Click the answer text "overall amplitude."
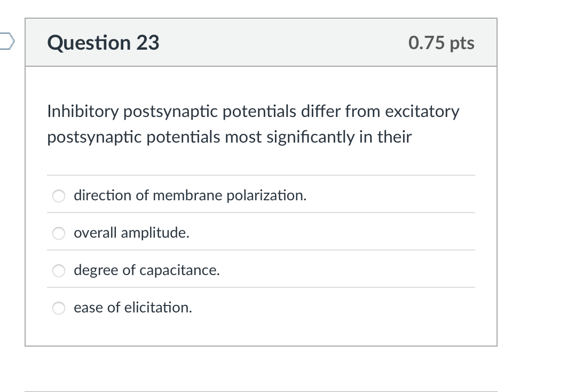 132,233
